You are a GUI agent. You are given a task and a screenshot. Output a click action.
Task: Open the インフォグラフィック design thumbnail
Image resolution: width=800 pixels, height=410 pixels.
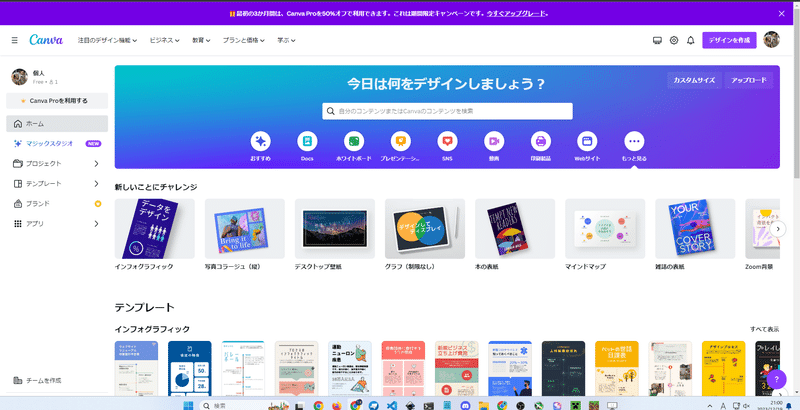pos(155,229)
